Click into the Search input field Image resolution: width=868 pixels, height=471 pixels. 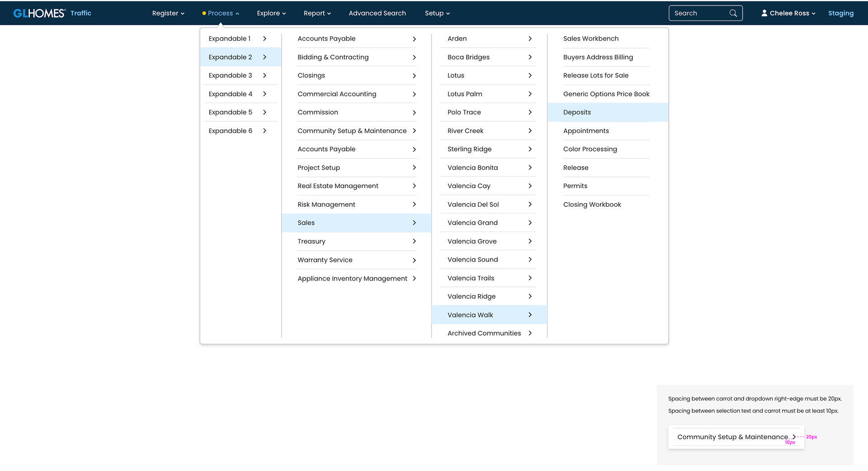700,13
